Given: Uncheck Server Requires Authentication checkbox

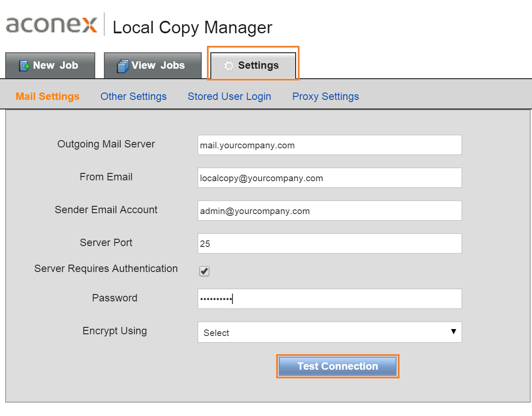Looking at the screenshot, I should coord(204,271).
